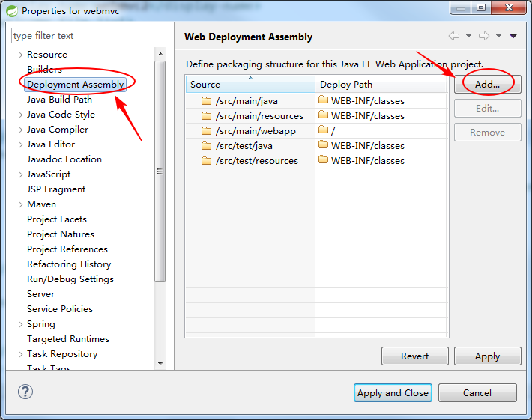Click the Add... button

point(487,85)
